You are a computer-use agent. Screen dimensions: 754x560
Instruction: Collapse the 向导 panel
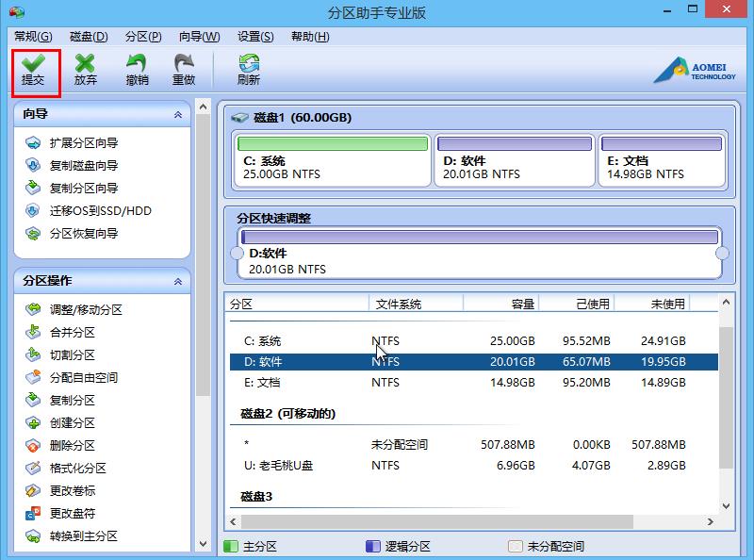point(178,114)
